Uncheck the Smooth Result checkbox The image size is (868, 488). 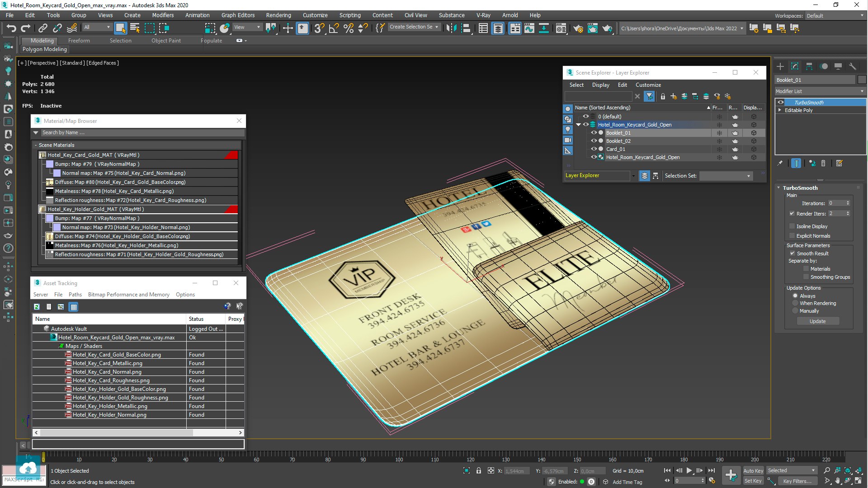pos(792,253)
